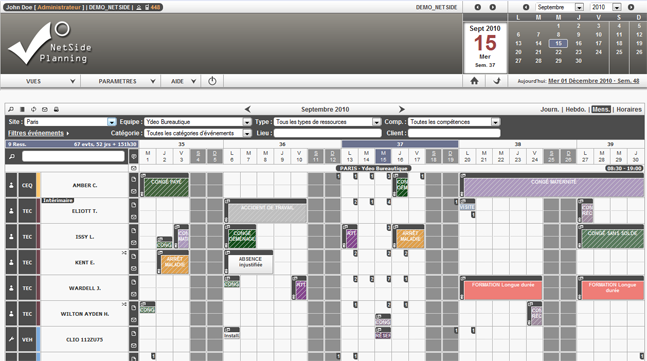Select day 22 in the mini calendar
Screen dimensions: 647x361
click(558, 52)
